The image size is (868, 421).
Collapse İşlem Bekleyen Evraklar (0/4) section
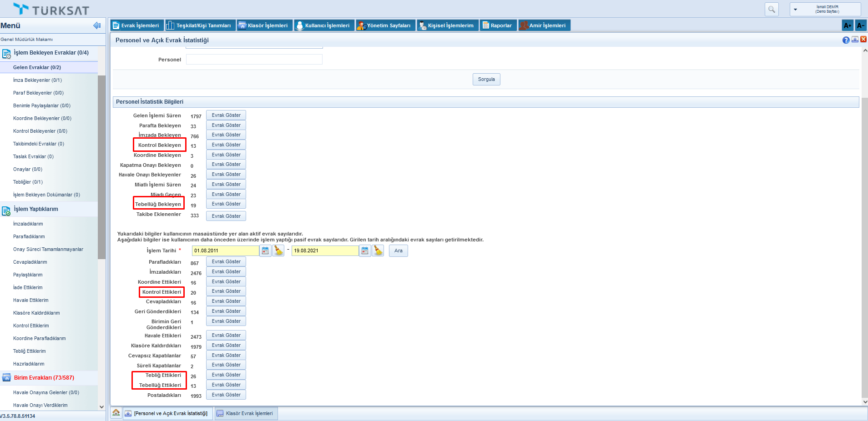51,53
